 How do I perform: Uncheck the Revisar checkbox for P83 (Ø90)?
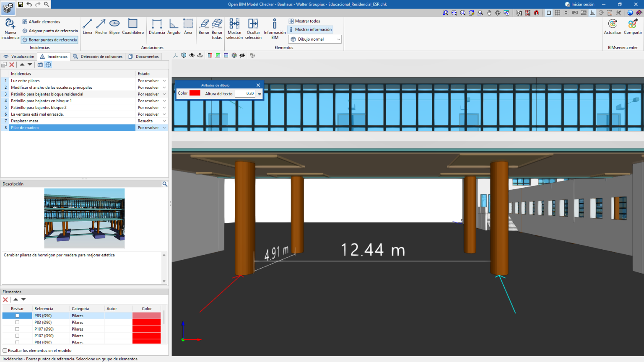[x=16, y=315]
